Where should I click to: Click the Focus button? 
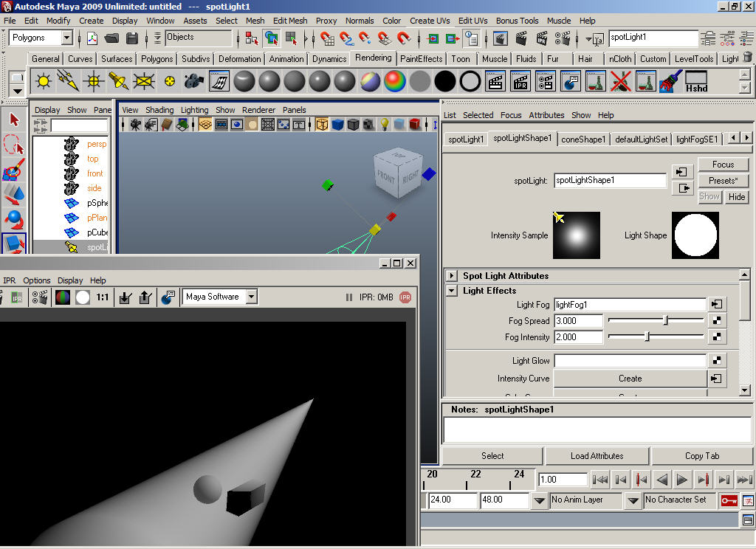coord(724,165)
